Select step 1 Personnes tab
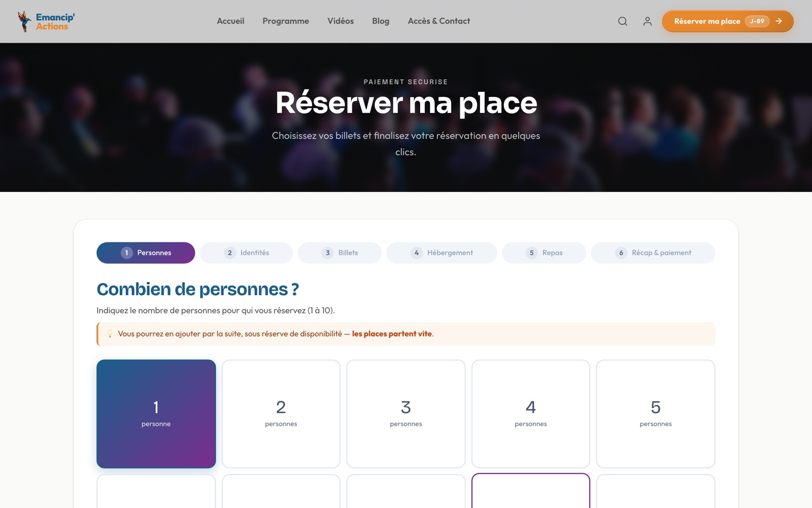The height and width of the screenshot is (508, 812). click(x=146, y=253)
